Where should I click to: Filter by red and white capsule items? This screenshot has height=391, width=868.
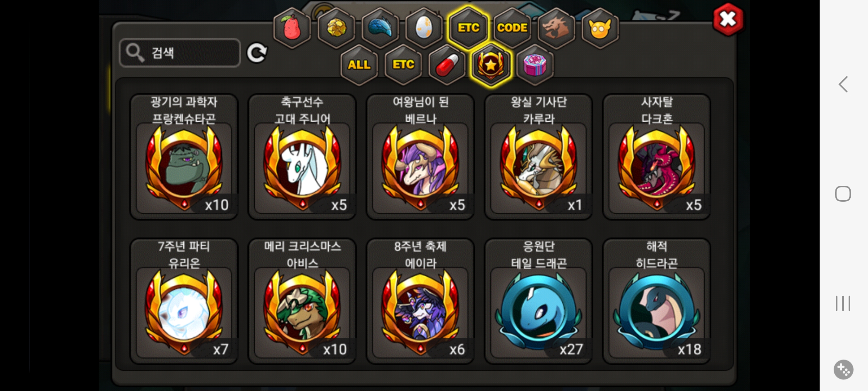coord(447,65)
